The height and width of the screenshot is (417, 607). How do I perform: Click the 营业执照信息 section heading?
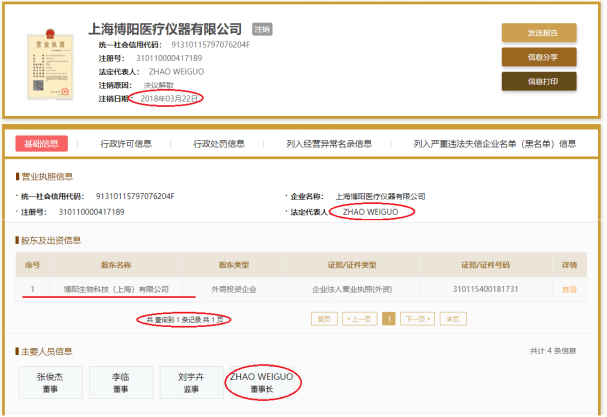(x=47, y=177)
